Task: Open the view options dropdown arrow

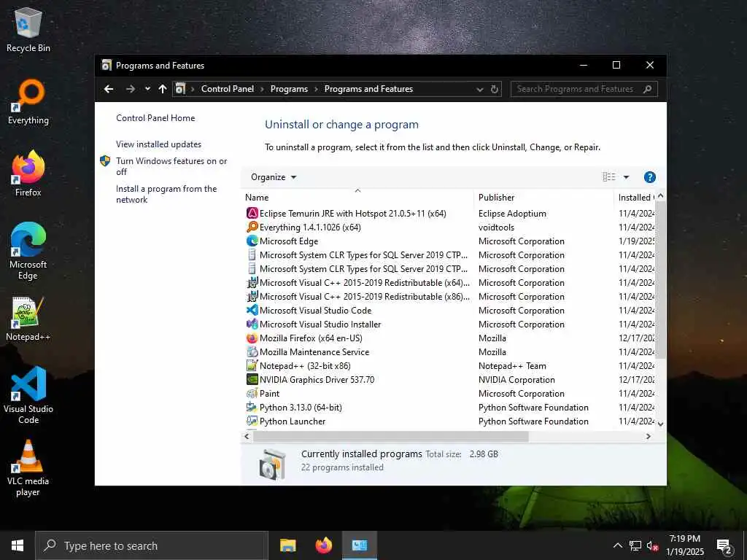Action: pos(626,177)
